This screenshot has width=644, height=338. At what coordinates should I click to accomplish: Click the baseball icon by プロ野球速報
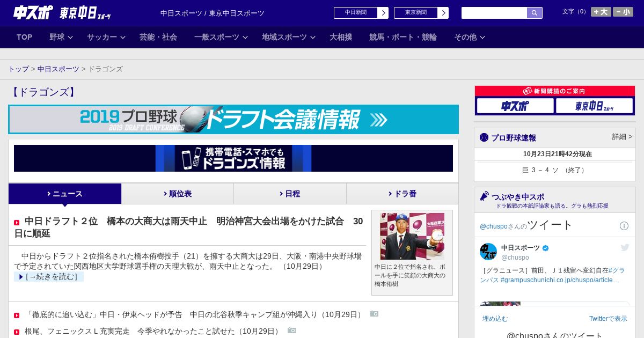tap(484, 137)
